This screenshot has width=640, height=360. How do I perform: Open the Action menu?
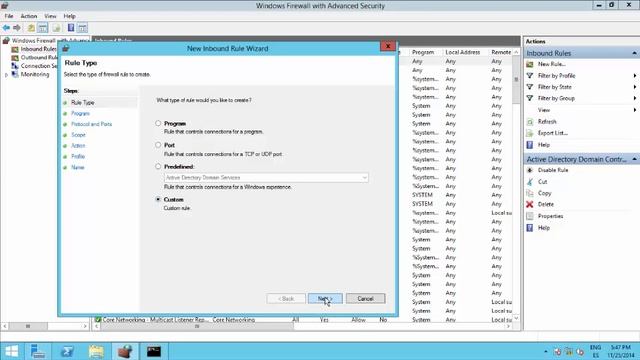pyautogui.click(x=29, y=16)
